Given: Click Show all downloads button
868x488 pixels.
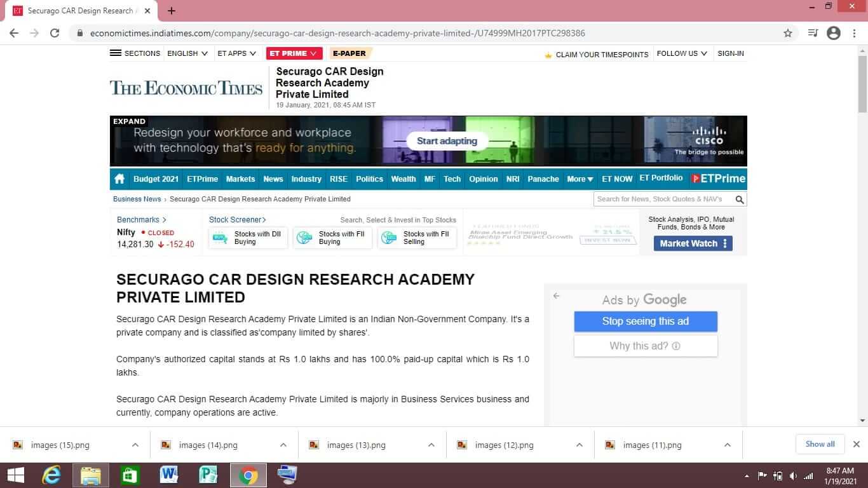Looking at the screenshot, I should (820, 444).
